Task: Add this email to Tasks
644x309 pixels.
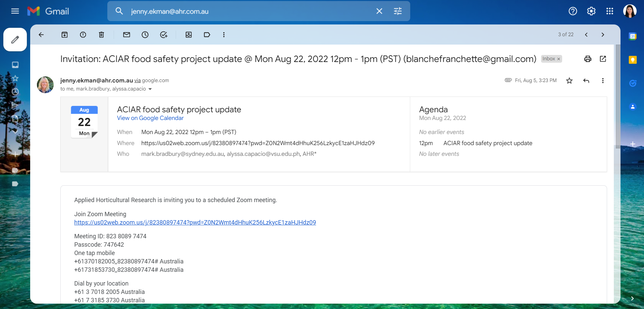Action: tap(164, 35)
